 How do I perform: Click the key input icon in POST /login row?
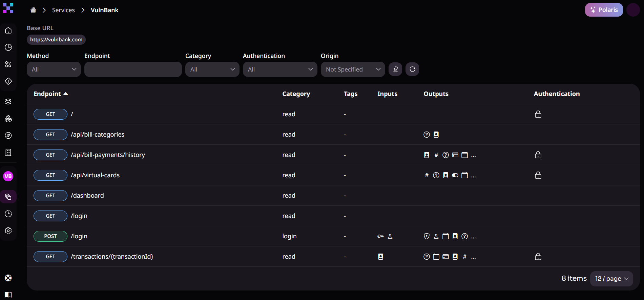coord(380,236)
